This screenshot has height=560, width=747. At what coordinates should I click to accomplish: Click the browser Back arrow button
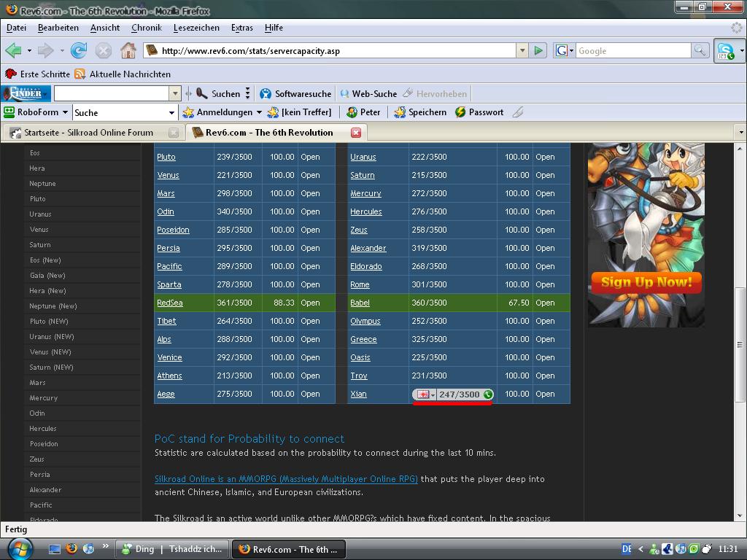pos(13,50)
